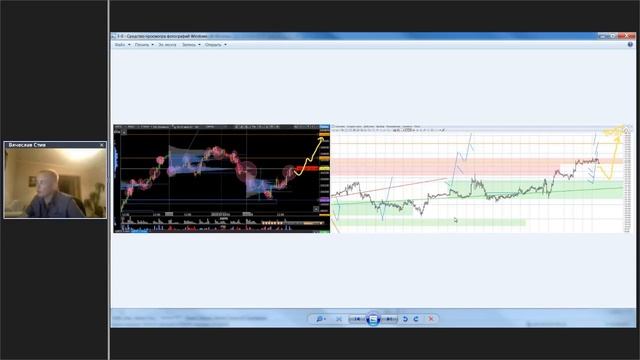The image size is (640, 360).
Task: Click the actual size button
Action: [x=339, y=319]
